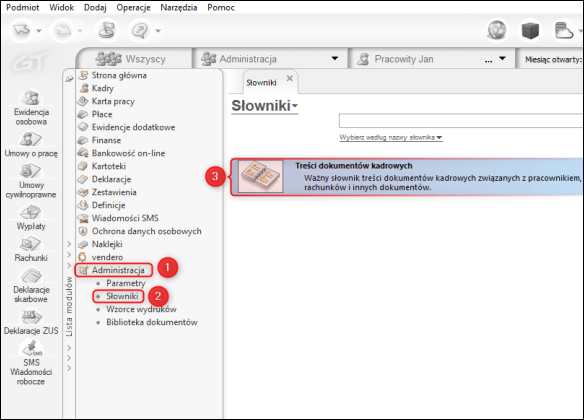The image size is (584, 420).
Task: Click the forward navigation arrow icon
Action: point(62,31)
